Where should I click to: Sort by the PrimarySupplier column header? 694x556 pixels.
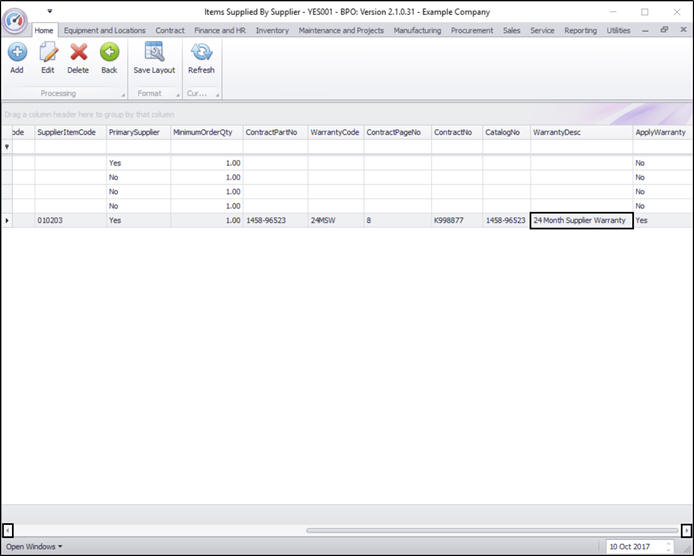(138, 132)
